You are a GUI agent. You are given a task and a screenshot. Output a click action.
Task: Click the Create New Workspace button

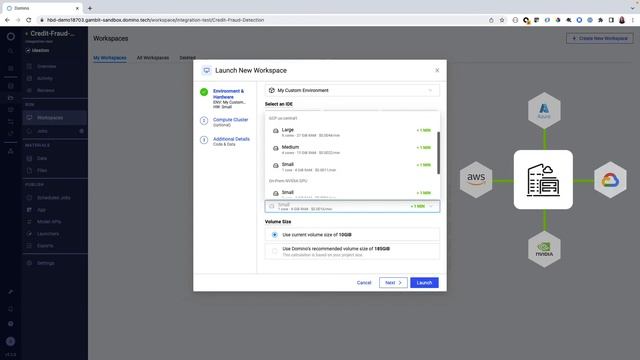600,38
